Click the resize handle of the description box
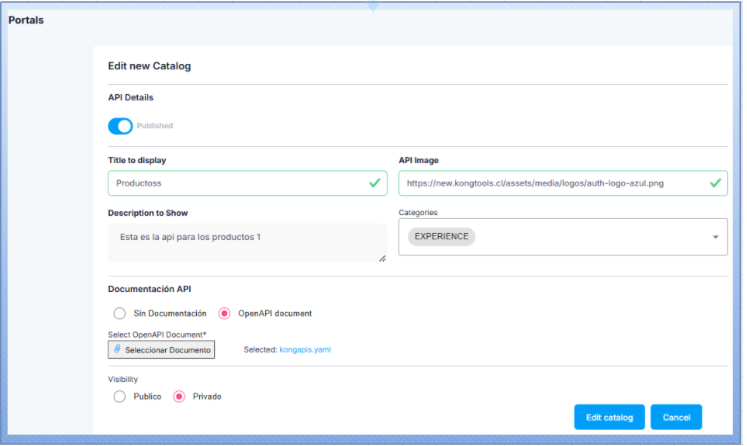Screen dimensions: 747x446 click(x=382, y=258)
